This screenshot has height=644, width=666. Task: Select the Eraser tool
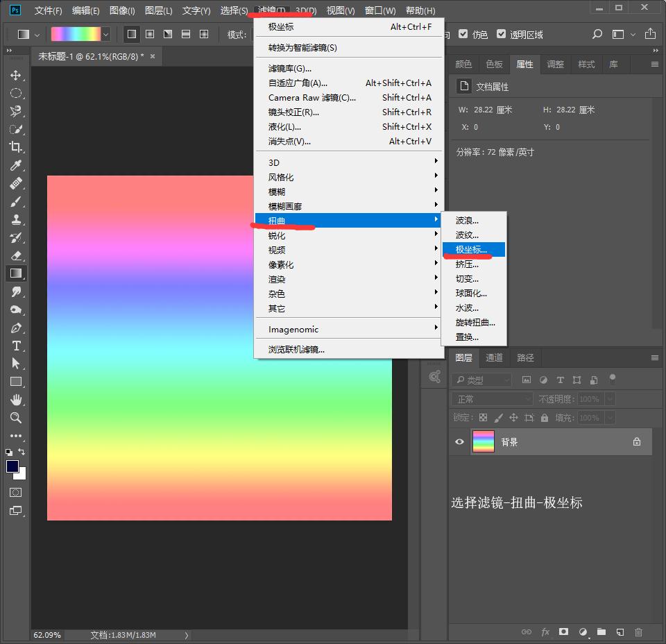15,255
